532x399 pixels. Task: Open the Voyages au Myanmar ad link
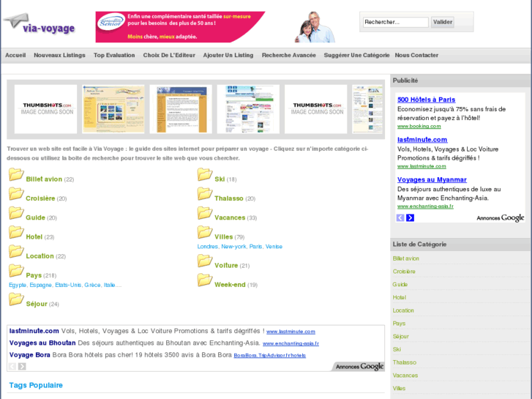[432, 179]
